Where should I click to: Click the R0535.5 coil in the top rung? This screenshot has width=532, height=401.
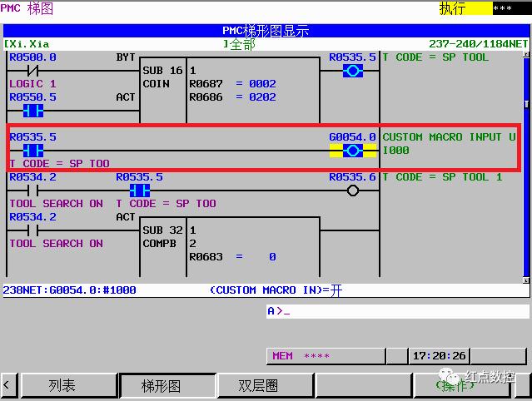point(351,71)
